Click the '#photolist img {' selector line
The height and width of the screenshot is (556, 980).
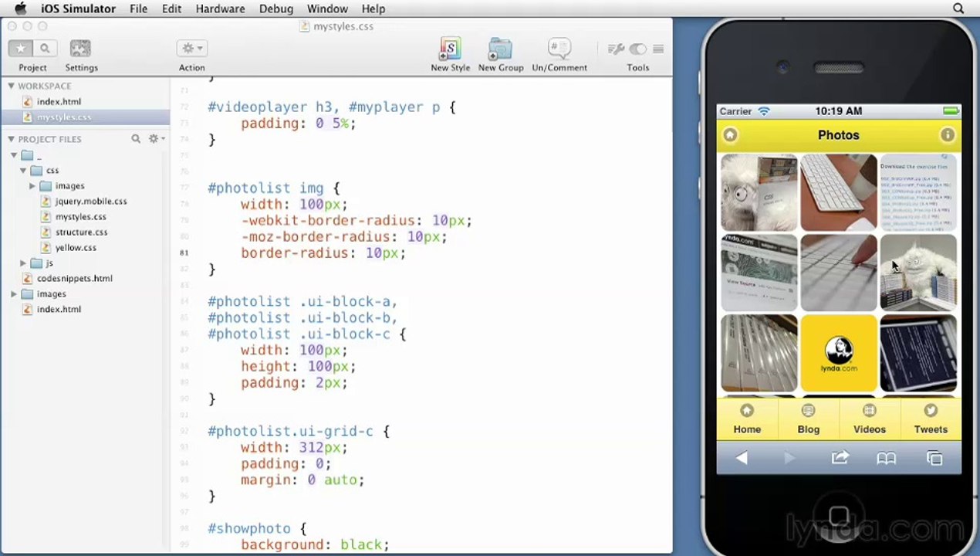(274, 188)
